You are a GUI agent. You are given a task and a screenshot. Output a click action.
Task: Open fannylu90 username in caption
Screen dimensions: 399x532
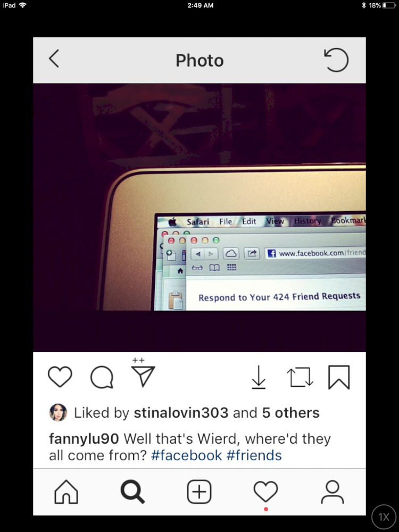point(84,439)
